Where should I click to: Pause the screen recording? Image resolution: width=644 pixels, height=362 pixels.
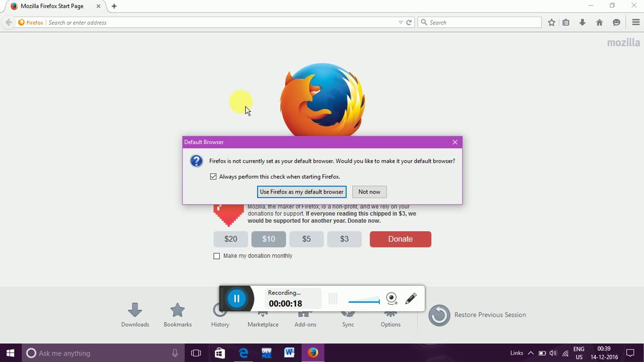point(236,299)
